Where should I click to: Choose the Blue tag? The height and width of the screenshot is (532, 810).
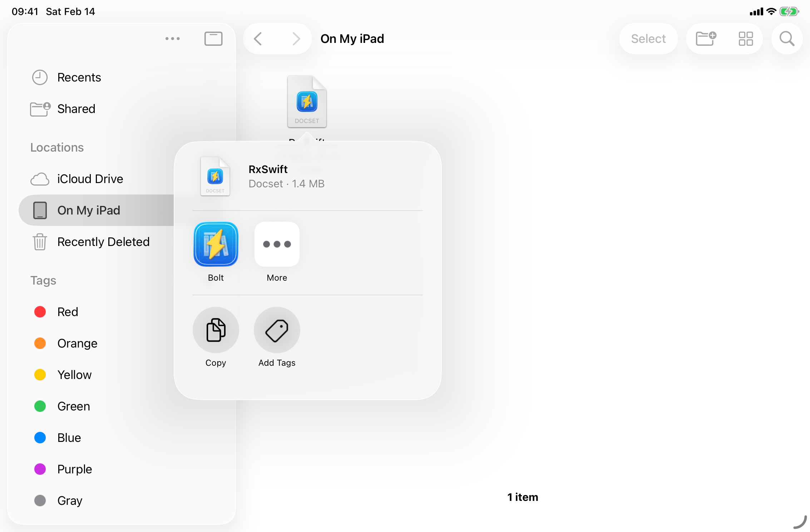(69, 438)
